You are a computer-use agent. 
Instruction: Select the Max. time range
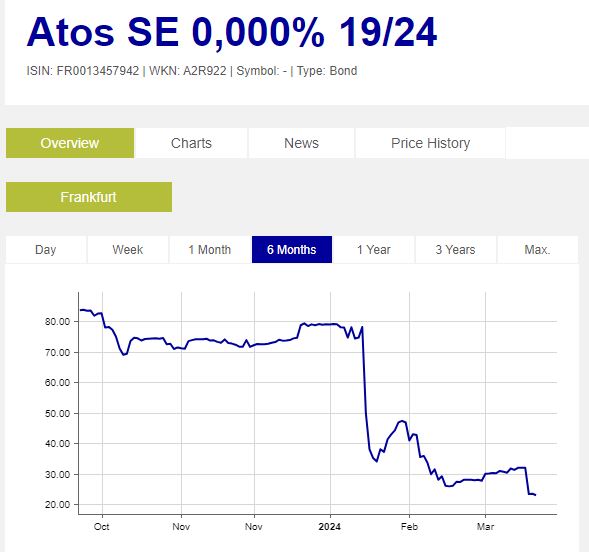[538, 250]
